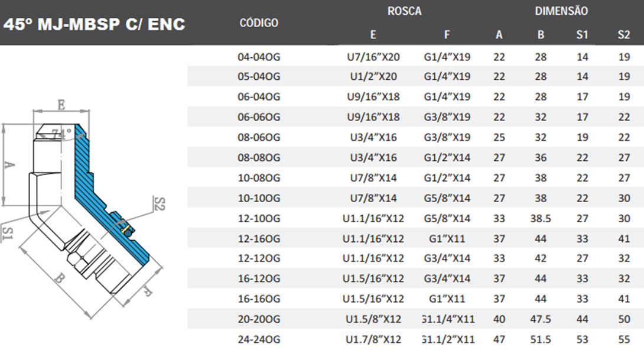
Task: Select the S1 column header in table
Action: click(x=582, y=35)
